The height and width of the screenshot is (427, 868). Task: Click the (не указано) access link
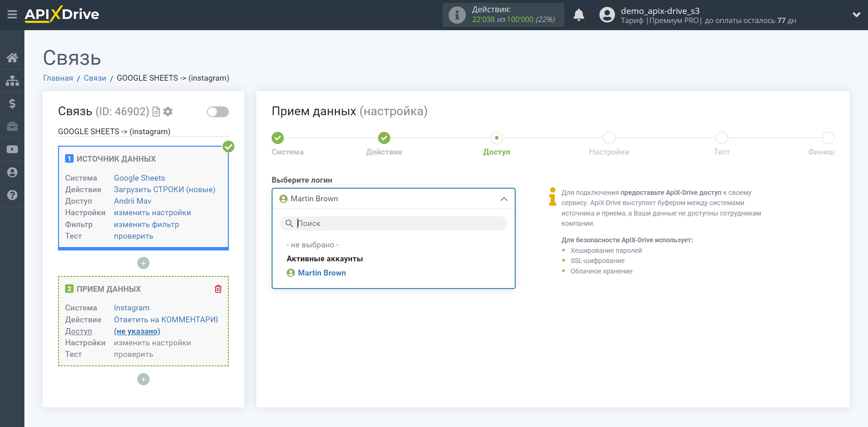137,331
